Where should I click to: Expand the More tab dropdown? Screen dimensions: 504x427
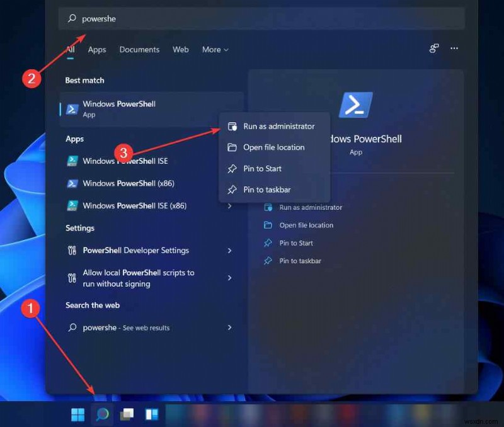[215, 50]
